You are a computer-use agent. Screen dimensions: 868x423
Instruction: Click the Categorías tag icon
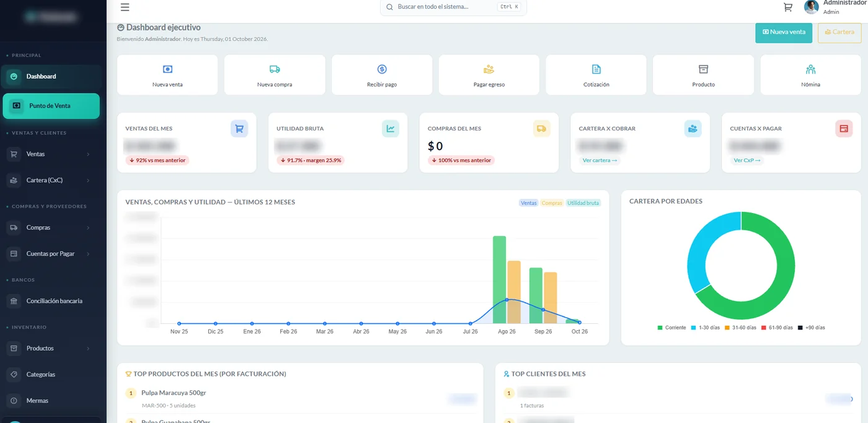pos(14,375)
